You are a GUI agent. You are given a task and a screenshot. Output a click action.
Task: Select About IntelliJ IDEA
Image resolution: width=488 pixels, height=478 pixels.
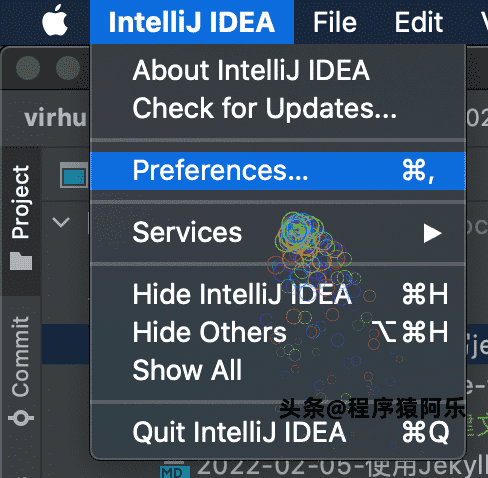278,70
